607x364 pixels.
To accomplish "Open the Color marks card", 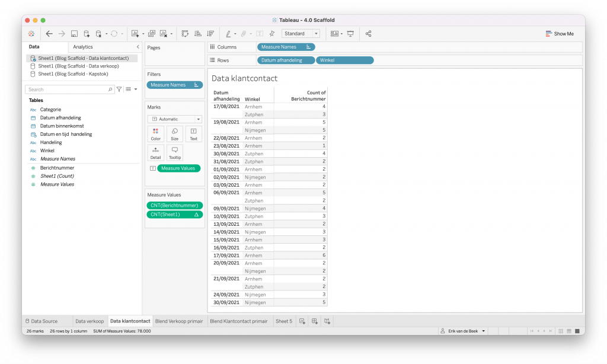I will point(155,133).
